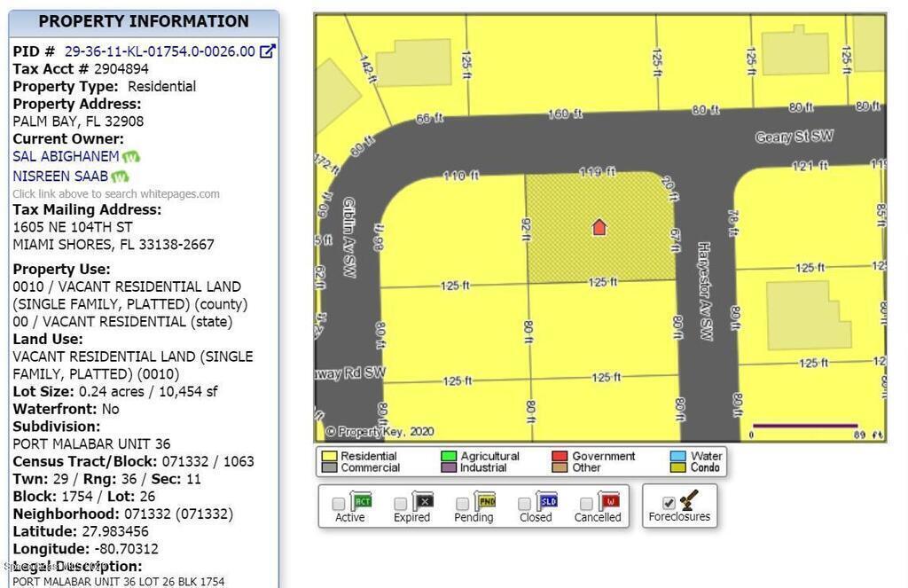The width and height of the screenshot is (908, 588).
Task: Click the Active listing flag icon
Action: (x=363, y=501)
